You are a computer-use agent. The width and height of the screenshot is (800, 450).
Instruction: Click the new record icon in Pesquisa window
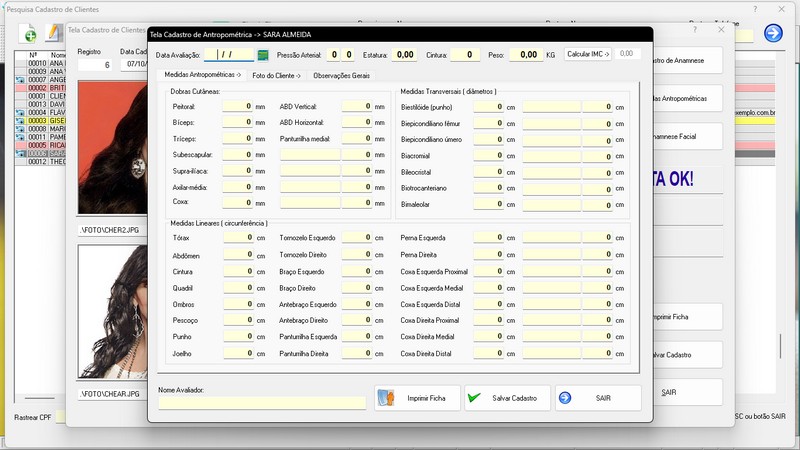click(x=28, y=33)
